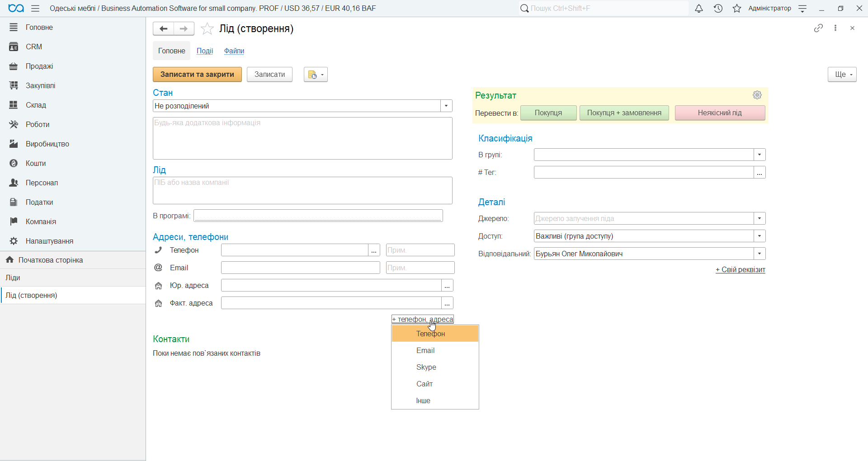Open the Роботи section
This screenshot has height=461, width=868.
point(73,124)
